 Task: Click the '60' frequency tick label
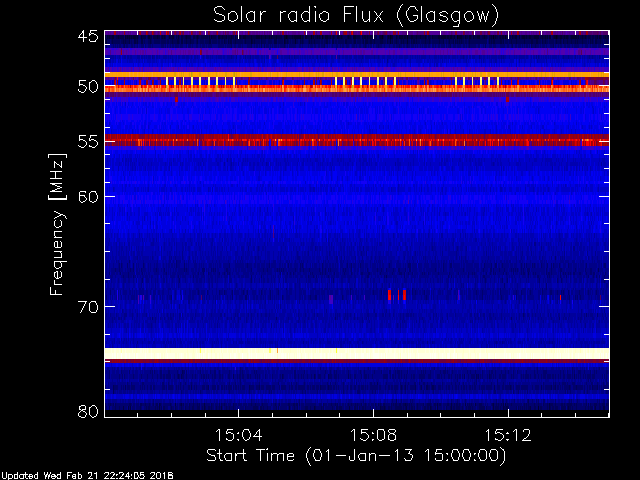point(88,196)
